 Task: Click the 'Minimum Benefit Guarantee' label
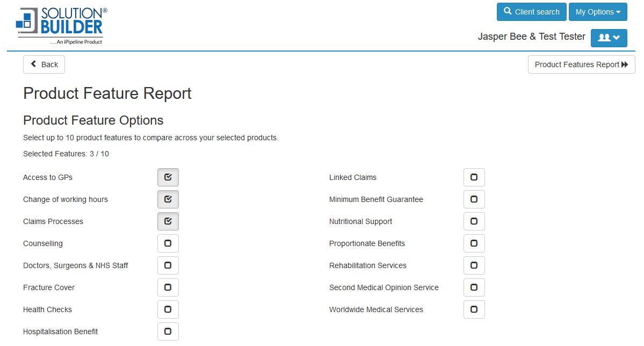tap(376, 200)
